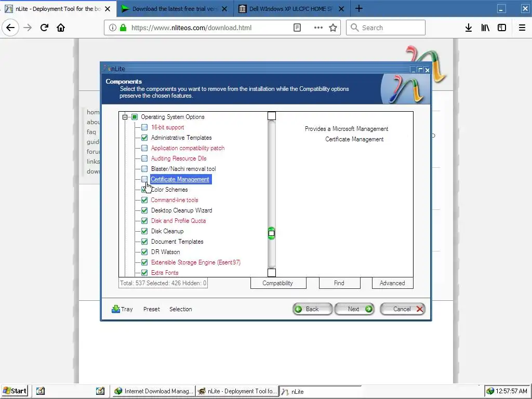Click the browser forward arrow

(x=28, y=28)
